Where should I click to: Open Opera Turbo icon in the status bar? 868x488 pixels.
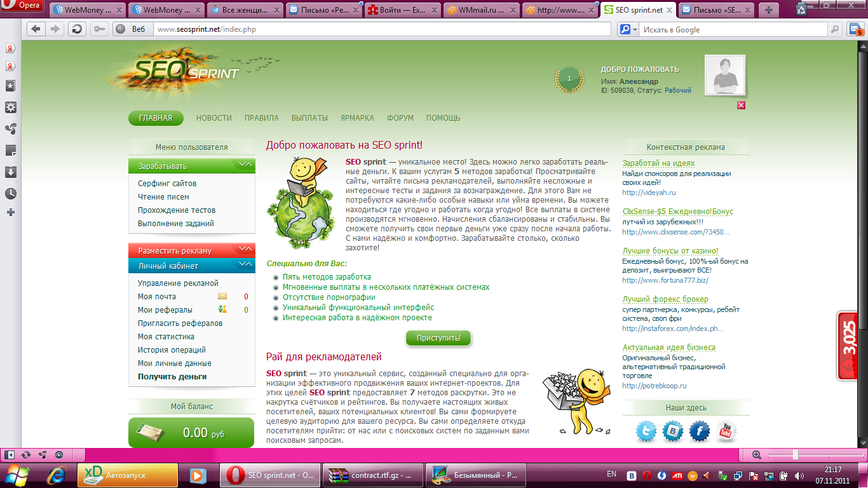pos(59,454)
